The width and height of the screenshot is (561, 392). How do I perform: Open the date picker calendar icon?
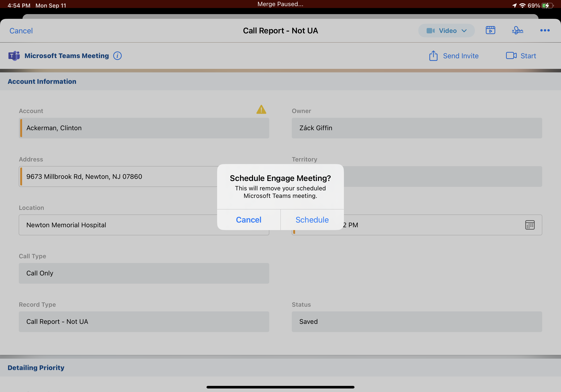530,225
